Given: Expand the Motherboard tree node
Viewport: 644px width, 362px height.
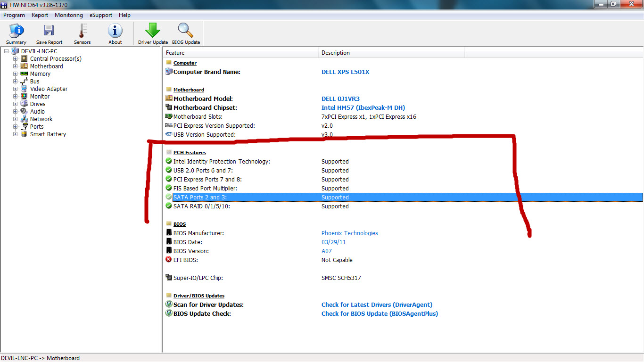Looking at the screenshot, I should [x=16, y=66].
